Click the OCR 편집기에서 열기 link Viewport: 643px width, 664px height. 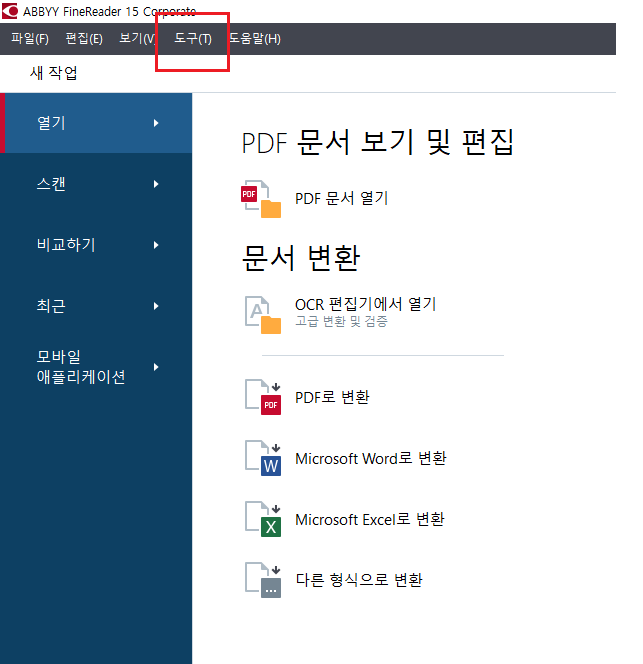tap(366, 304)
